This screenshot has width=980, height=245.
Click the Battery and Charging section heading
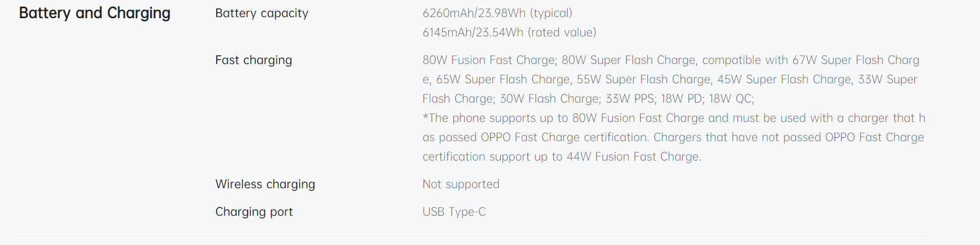click(x=95, y=13)
